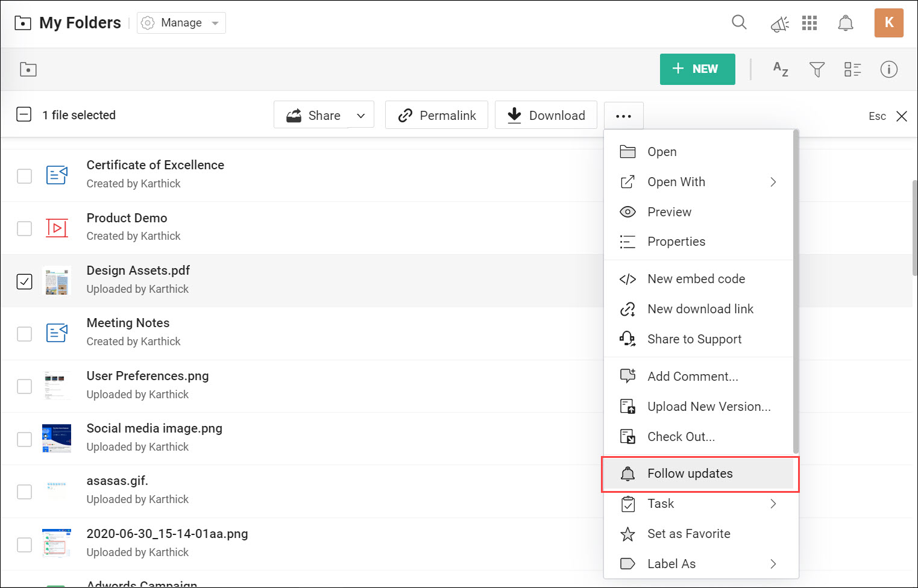Screen dimensions: 918x588
Task: Expand the Open With submenu
Action: (x=773, y=181)
